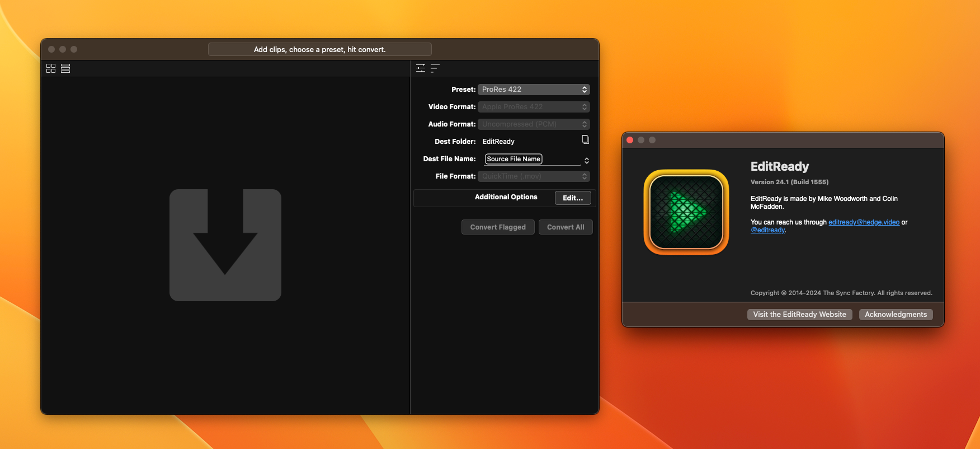
Task: Click the EditReady app icon in About
Action: click(686, 212)
